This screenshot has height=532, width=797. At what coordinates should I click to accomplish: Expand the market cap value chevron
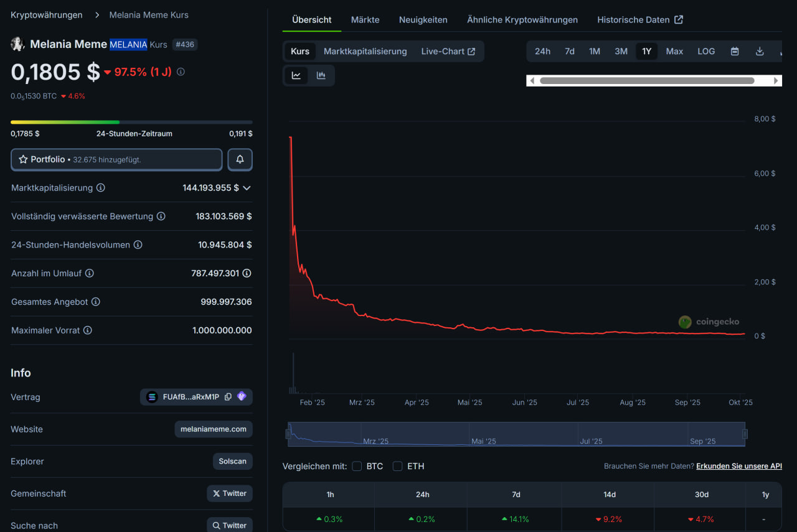coord(247,188)
